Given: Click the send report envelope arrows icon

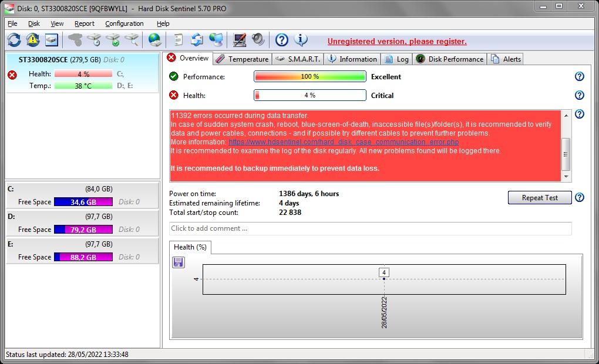Looking at the screenshot, I should (x=197, y=40).
